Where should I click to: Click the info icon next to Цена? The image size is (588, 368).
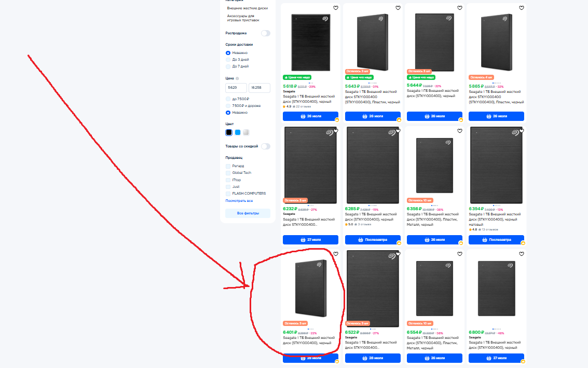click(x=237, y=78)
